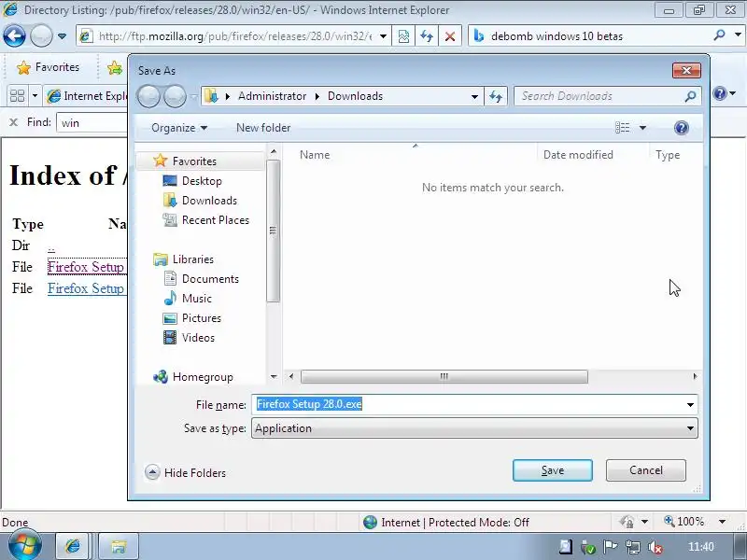The height and width of the screenshot is (560, 747).
Task: Open the Organize menu
Action: point(179,128)
